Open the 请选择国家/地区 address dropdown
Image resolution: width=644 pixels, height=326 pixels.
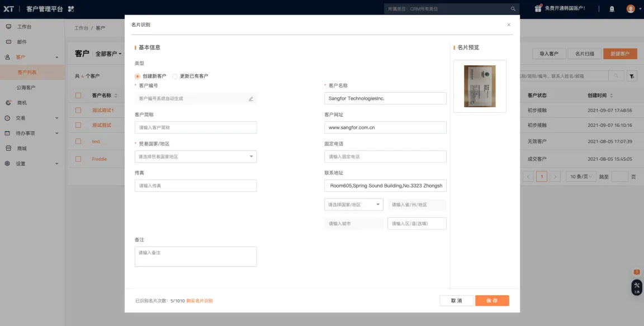coord(354,205)
